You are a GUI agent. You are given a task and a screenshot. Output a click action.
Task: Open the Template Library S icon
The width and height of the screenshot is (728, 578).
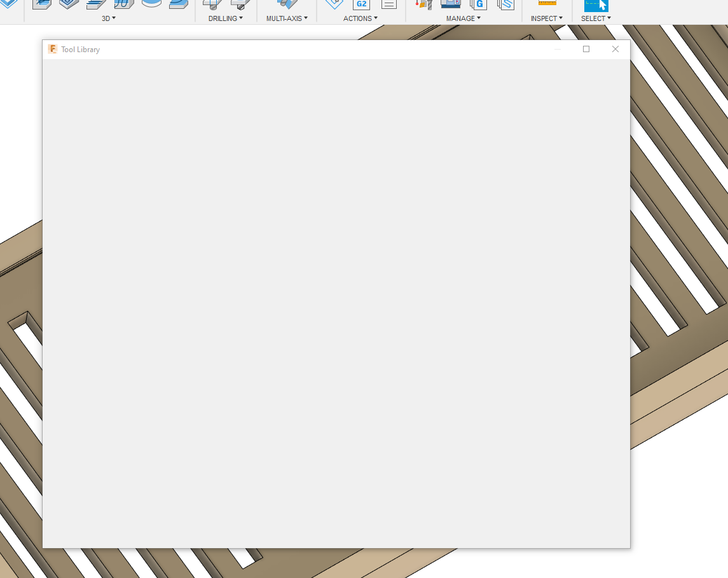pyautogui.click(x=505, y=4)
